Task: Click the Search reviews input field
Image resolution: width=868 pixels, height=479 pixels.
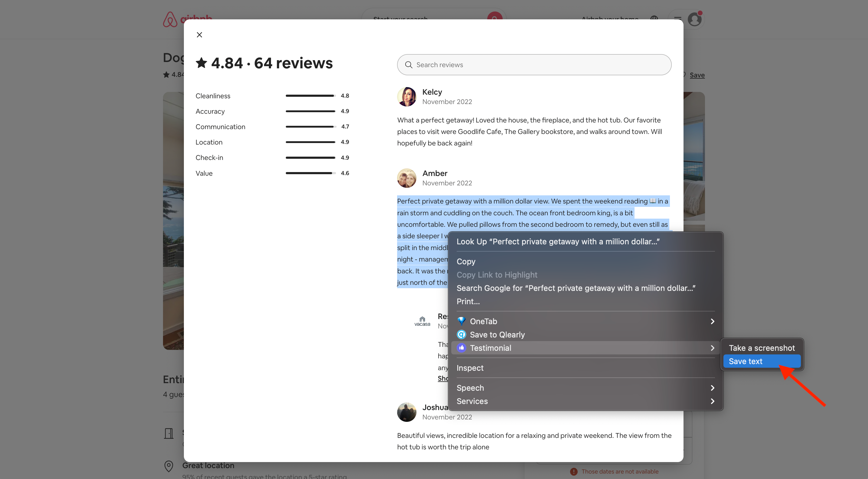Action: click(539, 65)
